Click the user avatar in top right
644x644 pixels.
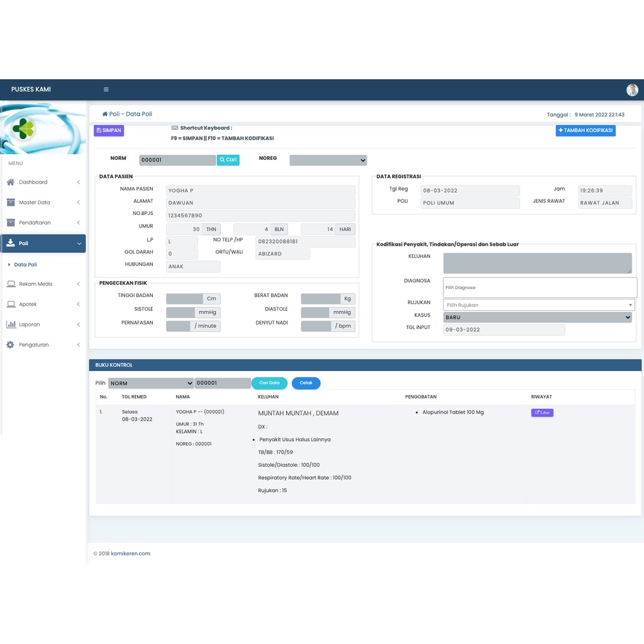(632, 90)
